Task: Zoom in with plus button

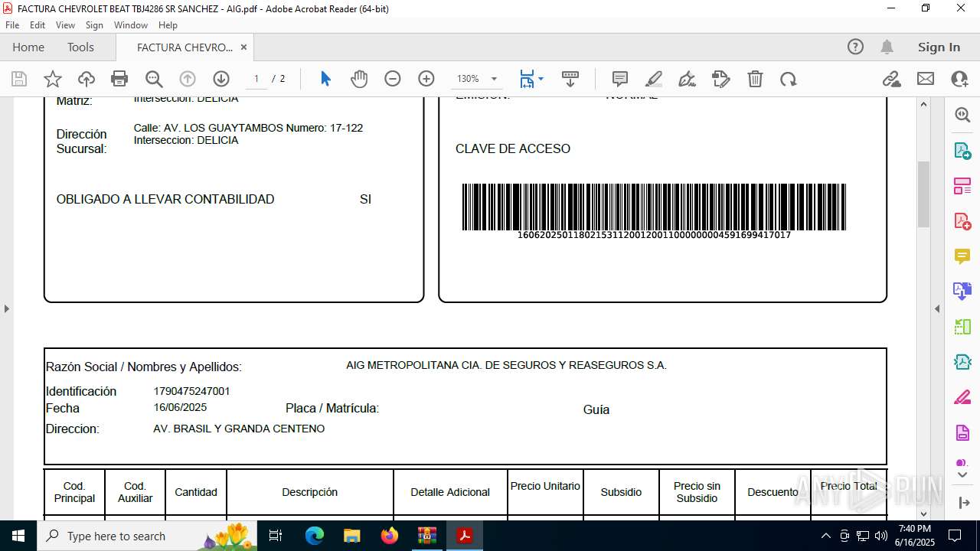Action: pos(426,79)
